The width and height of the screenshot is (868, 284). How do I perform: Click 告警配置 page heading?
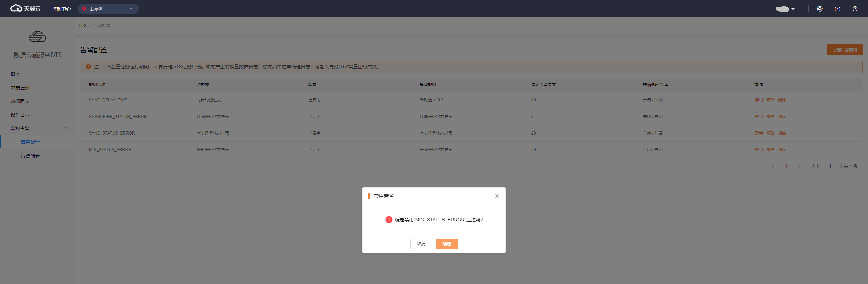tap(94, 50)
